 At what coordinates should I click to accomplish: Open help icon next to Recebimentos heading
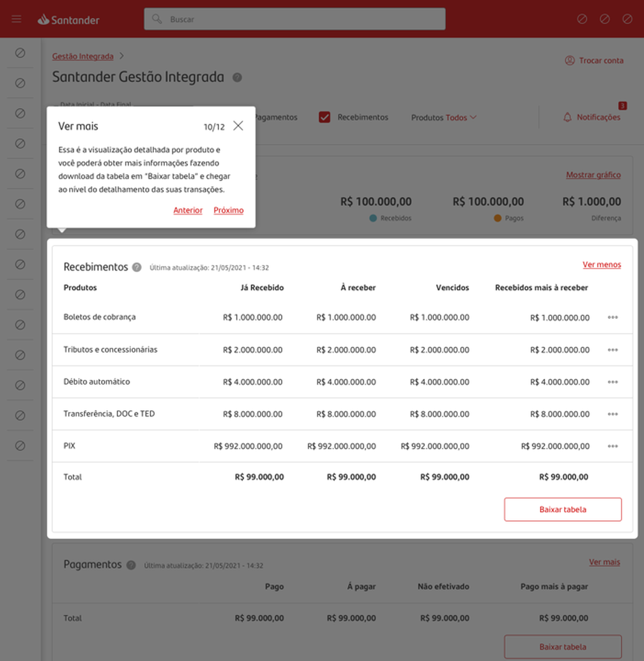pos(136,267)
